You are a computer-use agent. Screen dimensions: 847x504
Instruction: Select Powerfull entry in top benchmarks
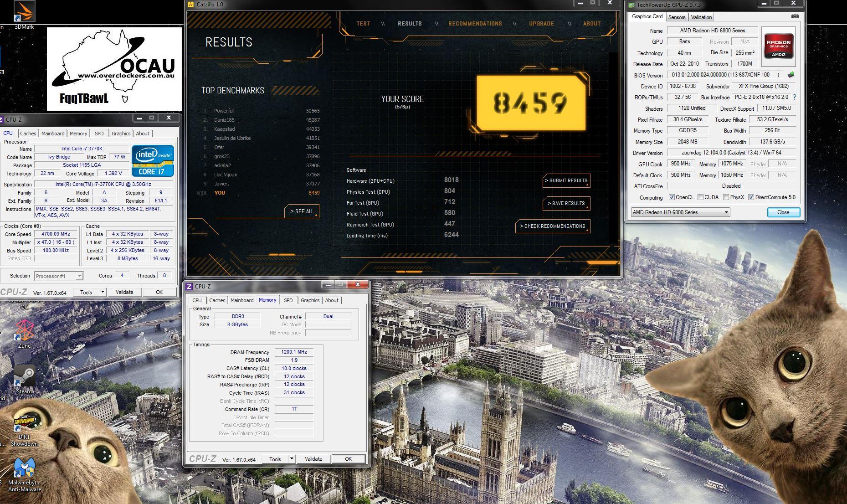(x=261, y=111)
